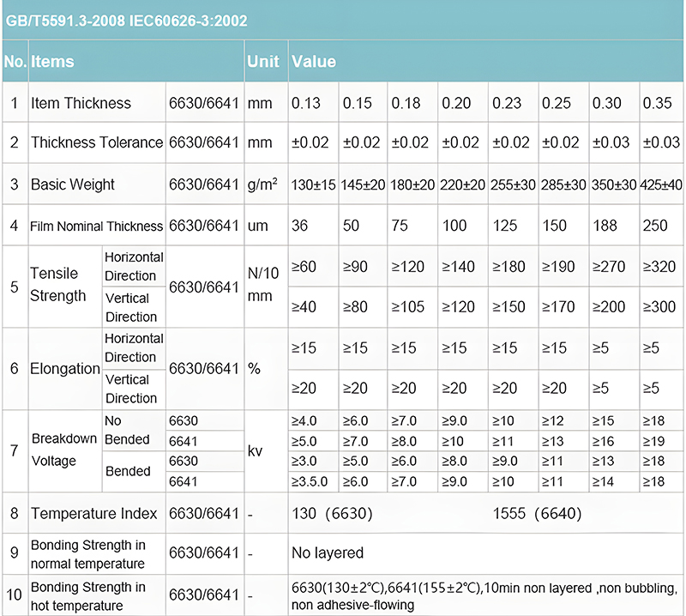Click the '≥40' vertical tensile value
The image size is (686, 616).
point(304,306)
